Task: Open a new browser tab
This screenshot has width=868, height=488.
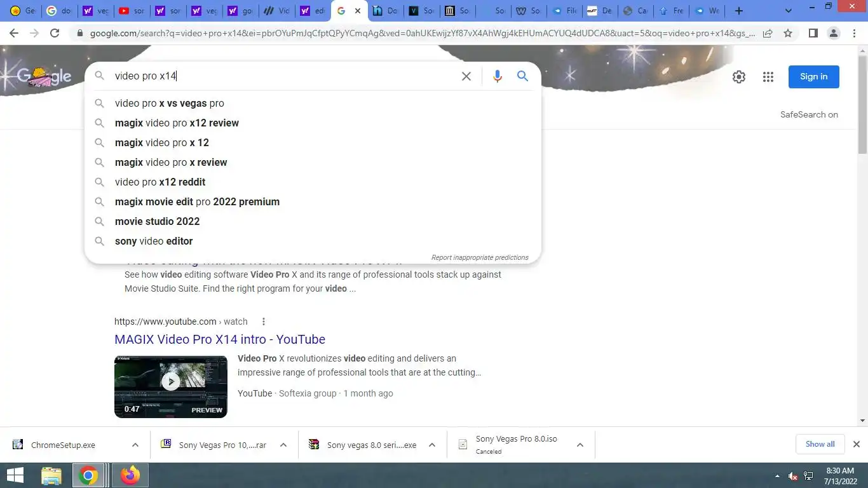Action: 738,11
